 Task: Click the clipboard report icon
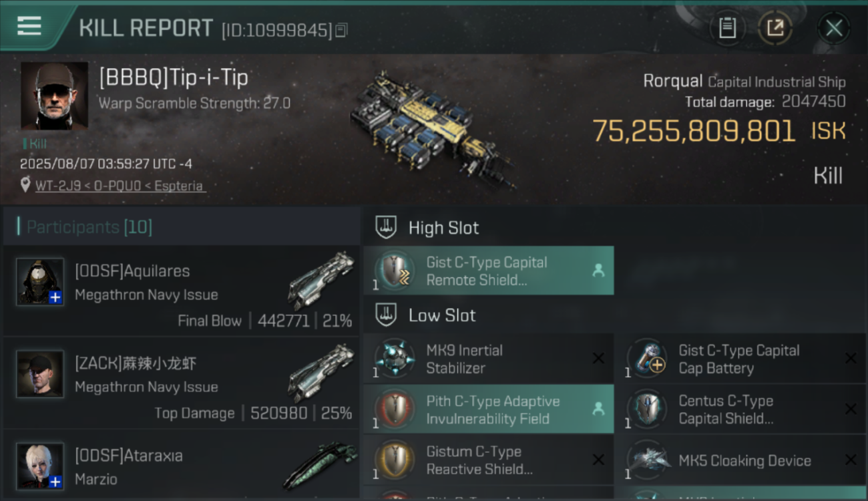727,28
